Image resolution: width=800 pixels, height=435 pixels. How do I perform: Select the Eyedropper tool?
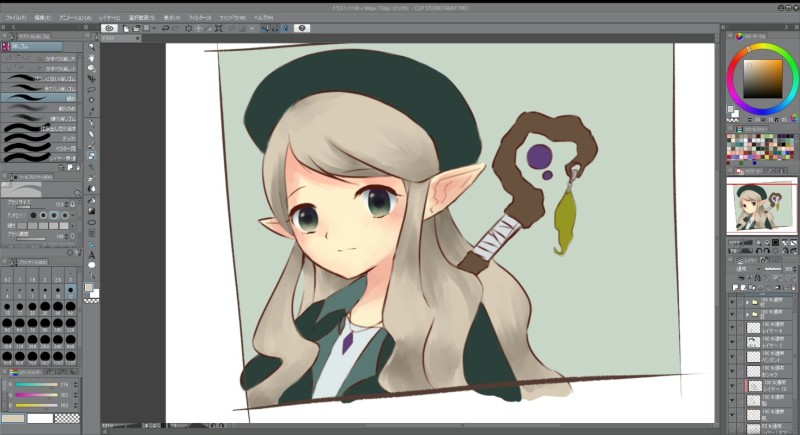tap(92, 111)
